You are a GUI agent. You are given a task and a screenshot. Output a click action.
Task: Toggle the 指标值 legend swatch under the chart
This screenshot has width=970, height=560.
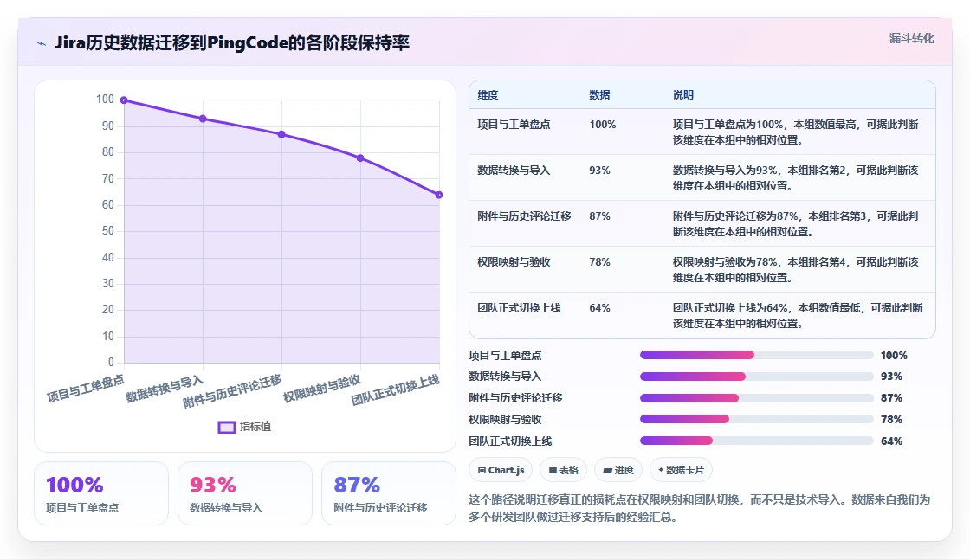(226, 427)
